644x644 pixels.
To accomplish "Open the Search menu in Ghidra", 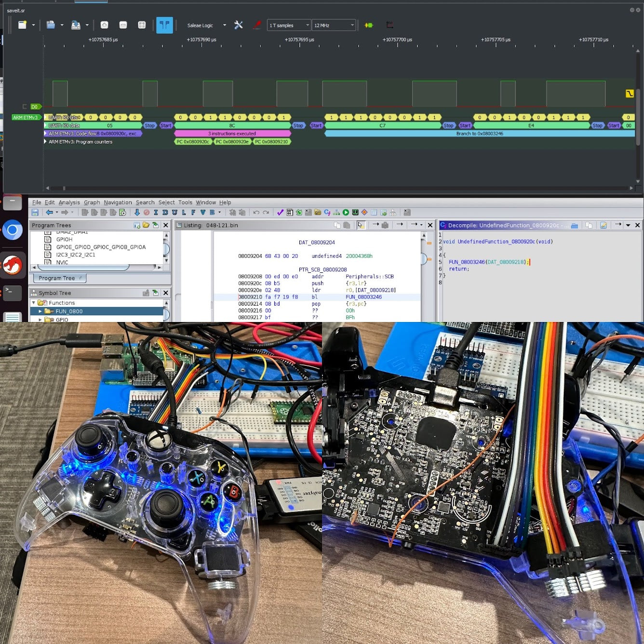I will (x=145, y=202).
